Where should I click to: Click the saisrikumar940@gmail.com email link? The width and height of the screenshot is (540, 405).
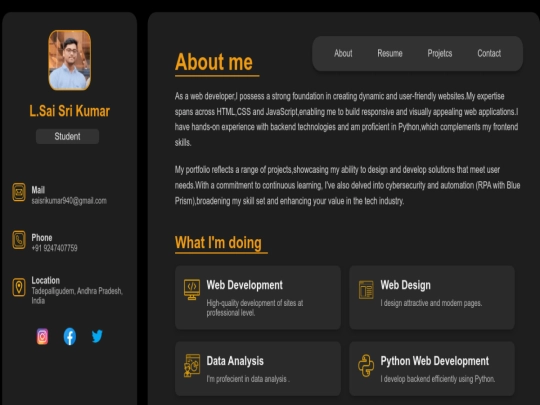click(x=69, y=201)
